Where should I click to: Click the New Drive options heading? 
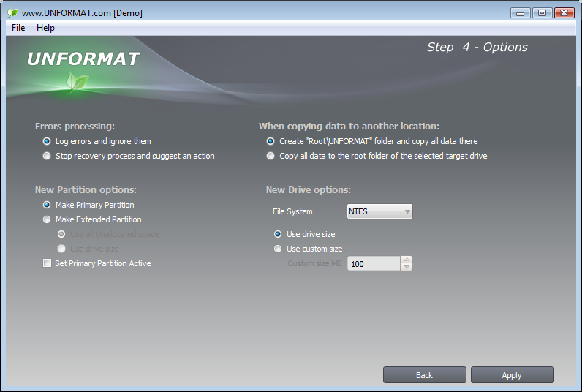pyautogui.click(x=309, y=190)
